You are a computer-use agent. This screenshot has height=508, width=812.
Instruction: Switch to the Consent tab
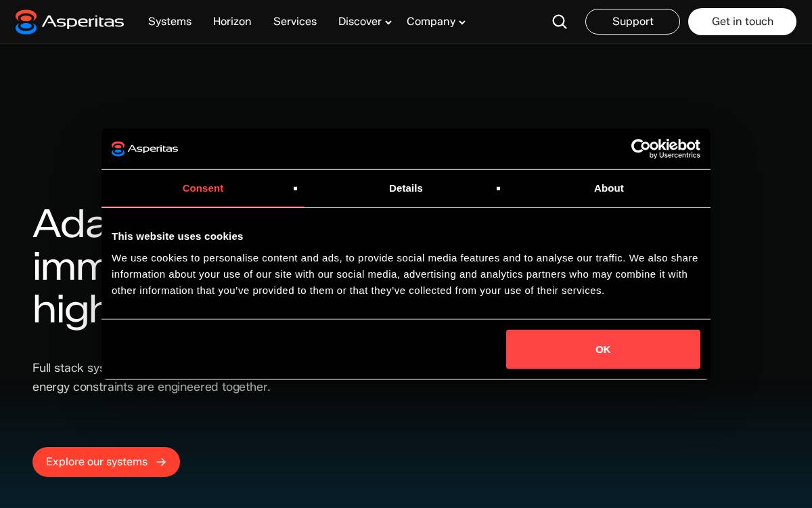tap(203, 188)
